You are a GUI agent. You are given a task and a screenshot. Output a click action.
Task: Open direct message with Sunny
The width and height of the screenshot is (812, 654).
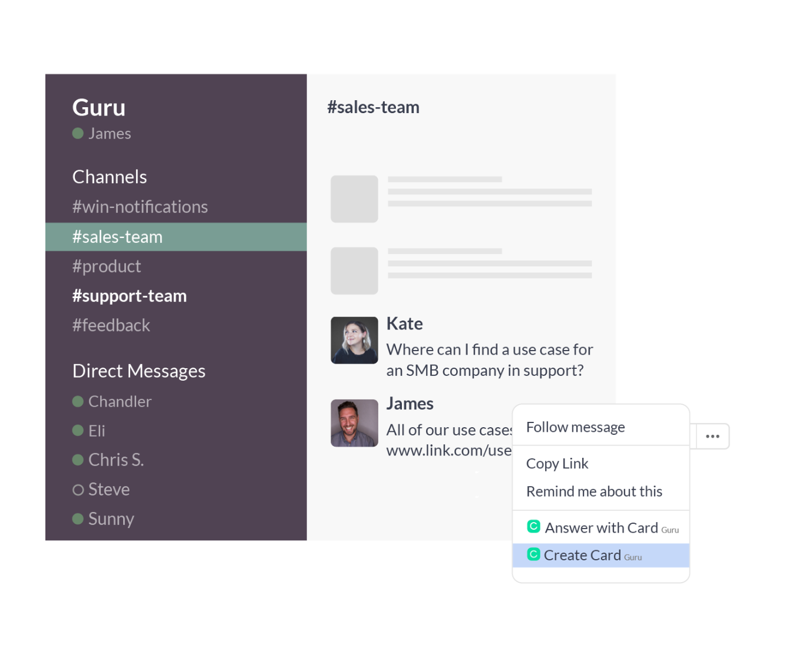click(111, 519)
